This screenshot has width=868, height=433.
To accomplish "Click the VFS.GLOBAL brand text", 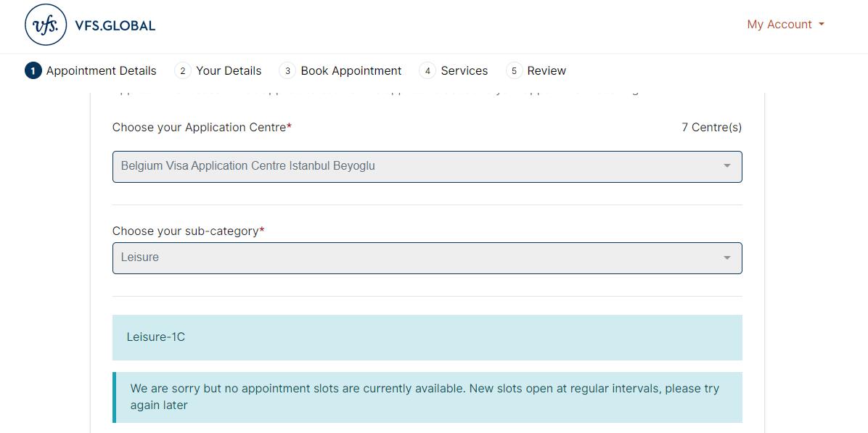I will point(115,25).
